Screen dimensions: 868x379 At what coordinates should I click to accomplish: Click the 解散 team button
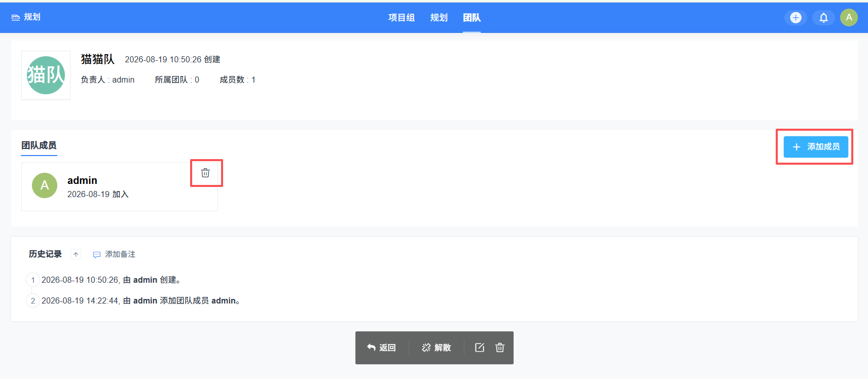[437, 348]
